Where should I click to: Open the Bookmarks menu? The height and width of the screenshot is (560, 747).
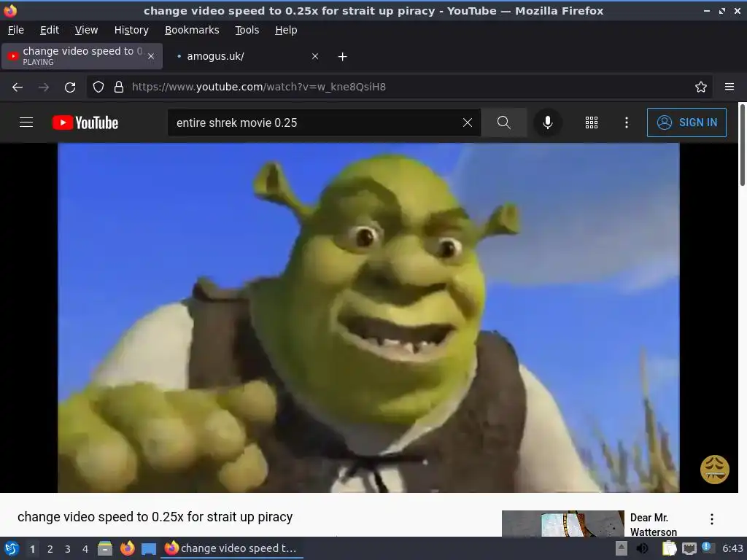[x=192, y=30]
